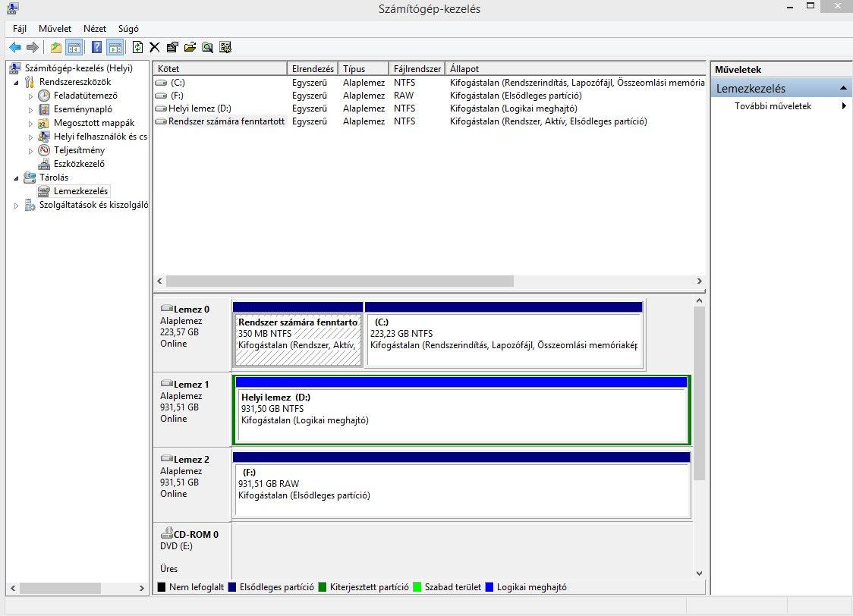This screenshot has height=616, width=853.
Task: Click the Eseménynapló icon in tree
Action: coord(44,109)
